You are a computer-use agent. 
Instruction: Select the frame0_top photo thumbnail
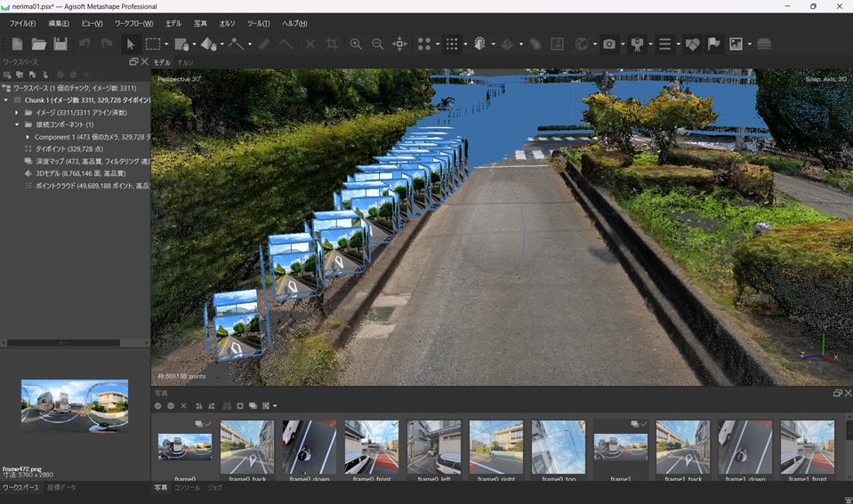[559, 447]
